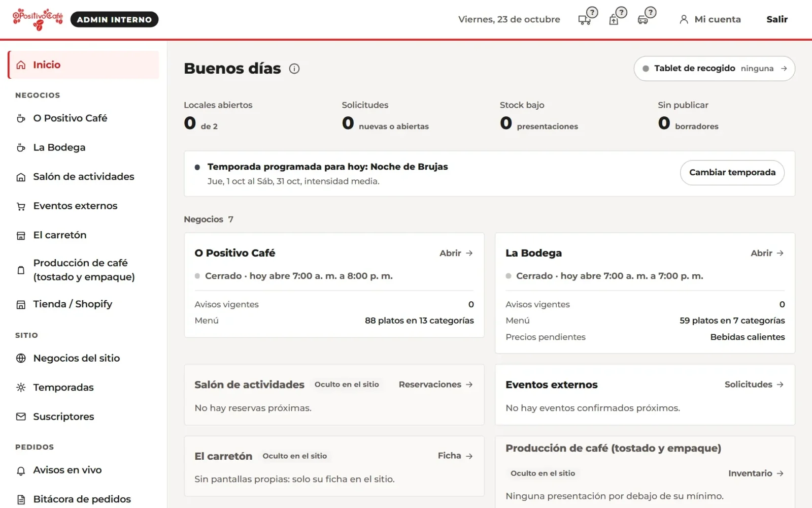Click 'Oculto en el sitio' tag on Salón card
Screen dimensions: 812x508
[x=347, y=385]
